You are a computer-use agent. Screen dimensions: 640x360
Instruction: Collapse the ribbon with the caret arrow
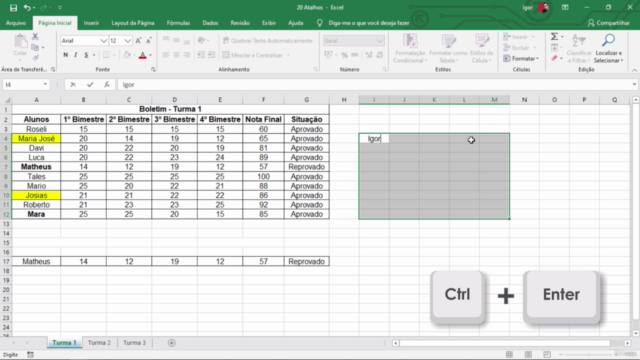(x=634, y=70)
